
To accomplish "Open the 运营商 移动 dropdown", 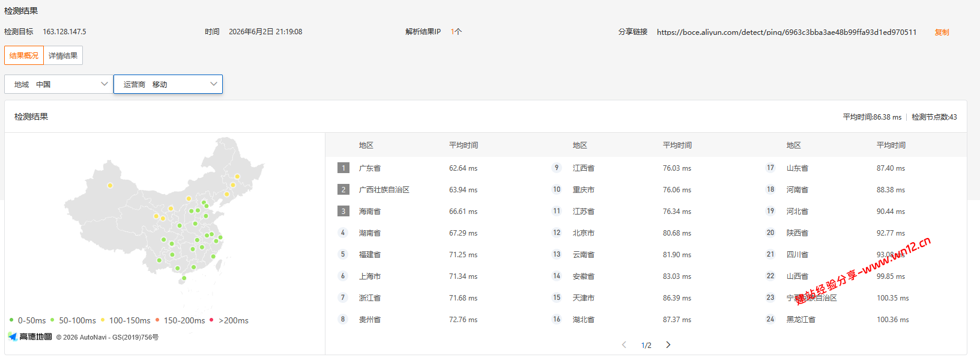I will [x=168, y=84].
